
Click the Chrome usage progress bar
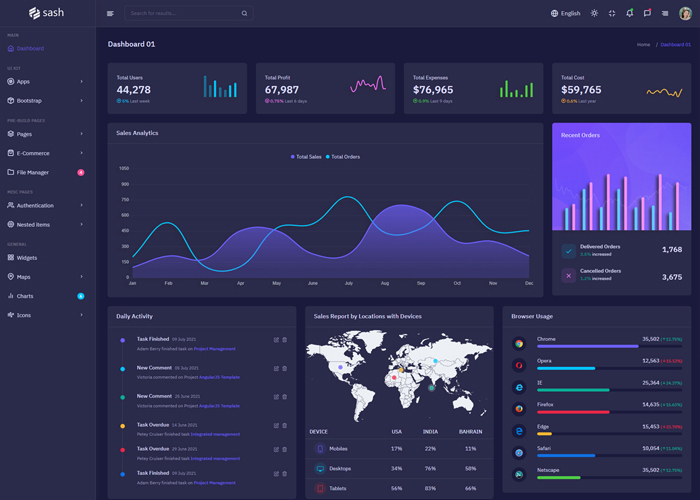609,346
